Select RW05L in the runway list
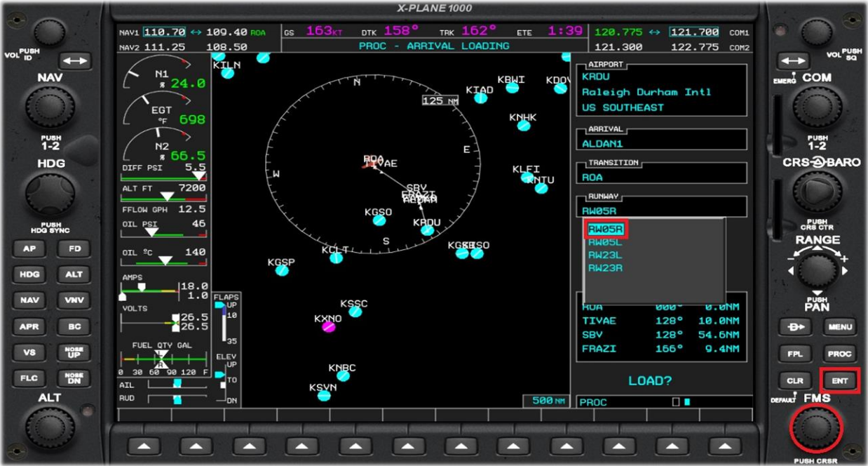Screen dimensions: 868x466 coord(606,242)
